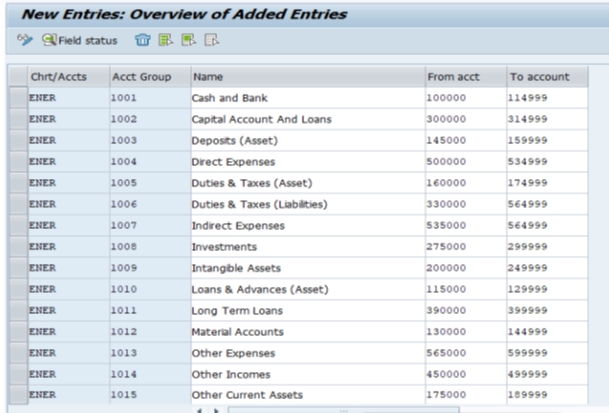Click From acct value 275000
The image size is (609, 413).
click(x=466, y=247)
